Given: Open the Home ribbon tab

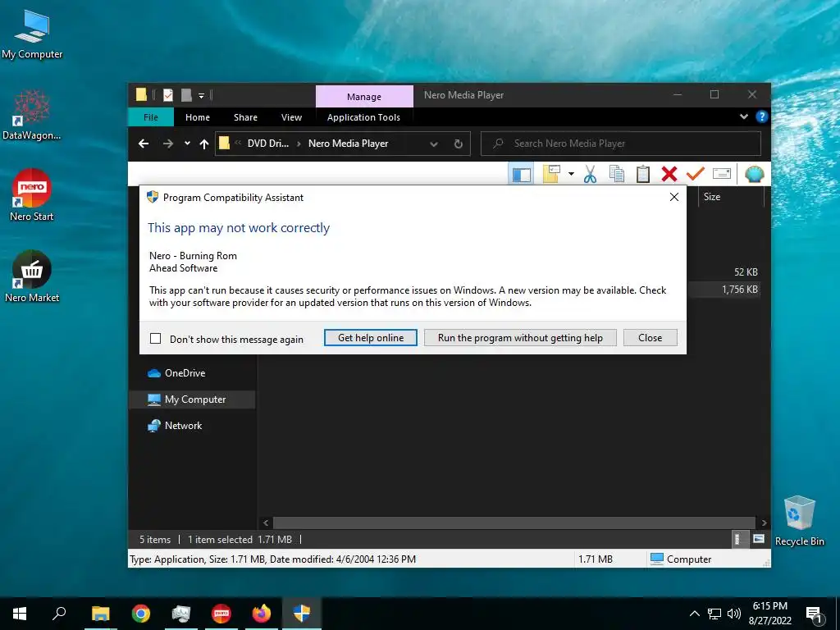Looking at the screenshot, I should point(198,117).
